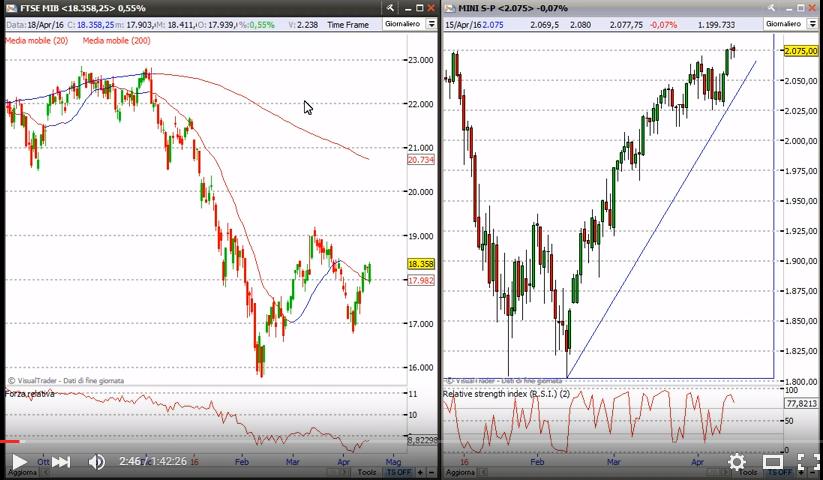Click the 18.358 yellow price tag
Screen dimensions: 823x480
(x=421, y=264)
